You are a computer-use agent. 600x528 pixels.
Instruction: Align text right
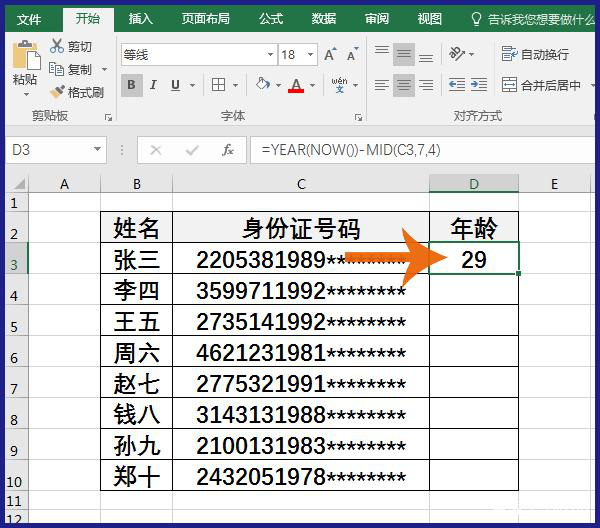tap(426, 85)
